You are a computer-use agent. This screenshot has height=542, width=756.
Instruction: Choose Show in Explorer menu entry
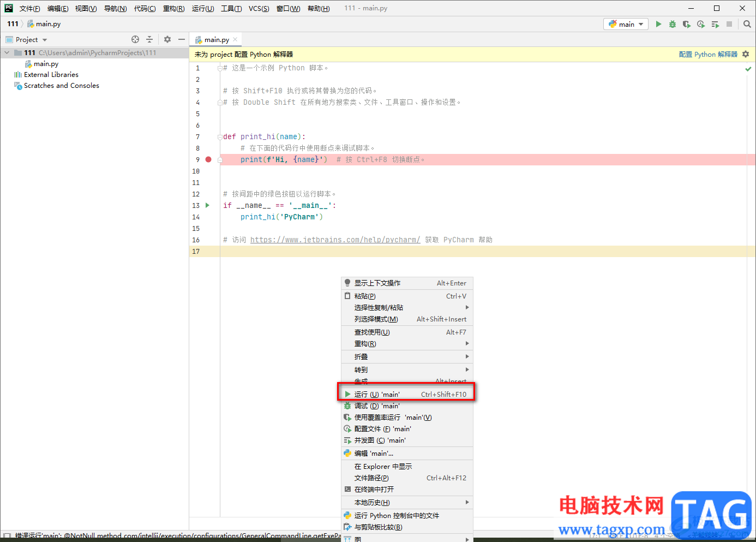click(407, 466)
